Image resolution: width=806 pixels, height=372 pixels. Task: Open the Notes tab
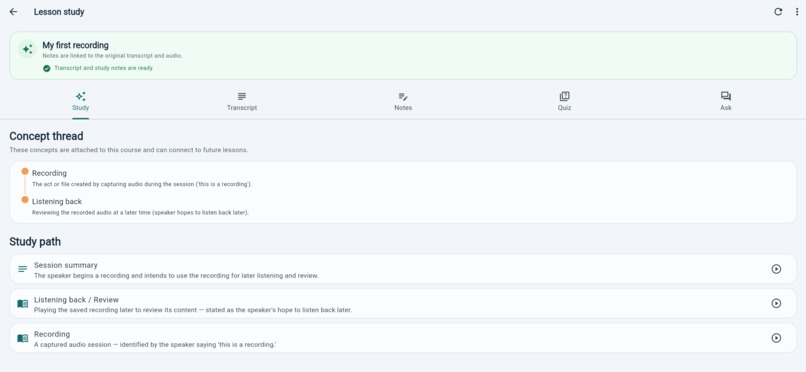(x=403, y=102)
